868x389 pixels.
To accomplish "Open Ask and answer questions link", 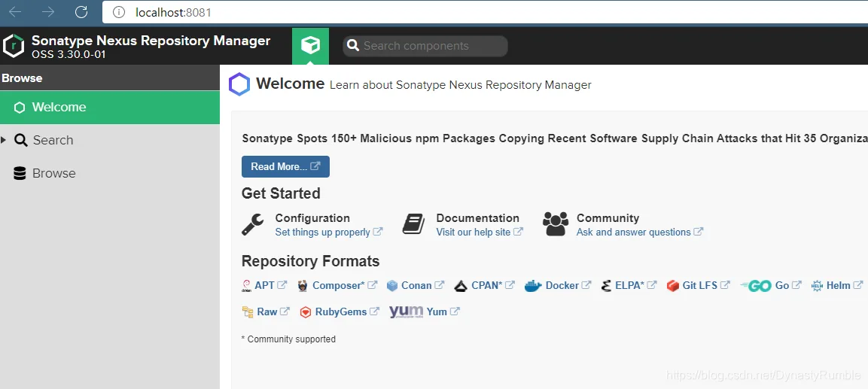I will click(x=639, y=232).
